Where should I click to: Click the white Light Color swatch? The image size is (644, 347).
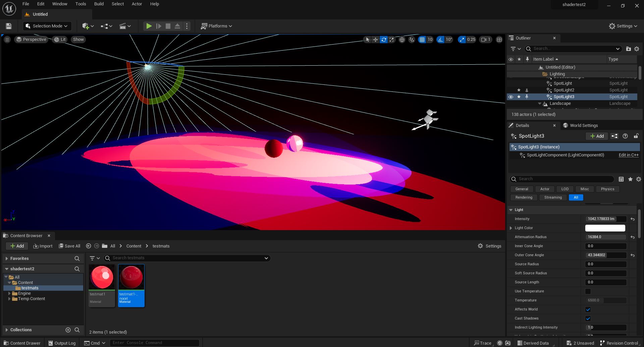pos(605,228)
